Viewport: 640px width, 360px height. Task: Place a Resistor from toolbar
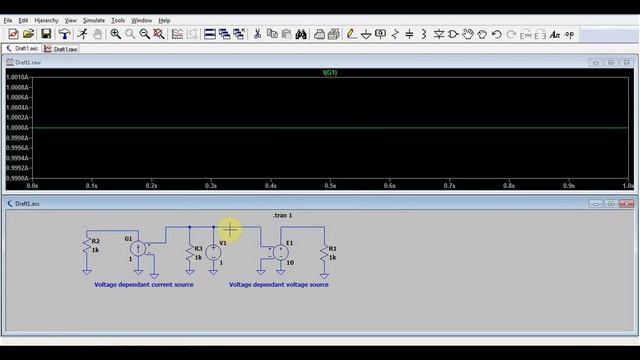pyautogui.click(x=395, y=34)
